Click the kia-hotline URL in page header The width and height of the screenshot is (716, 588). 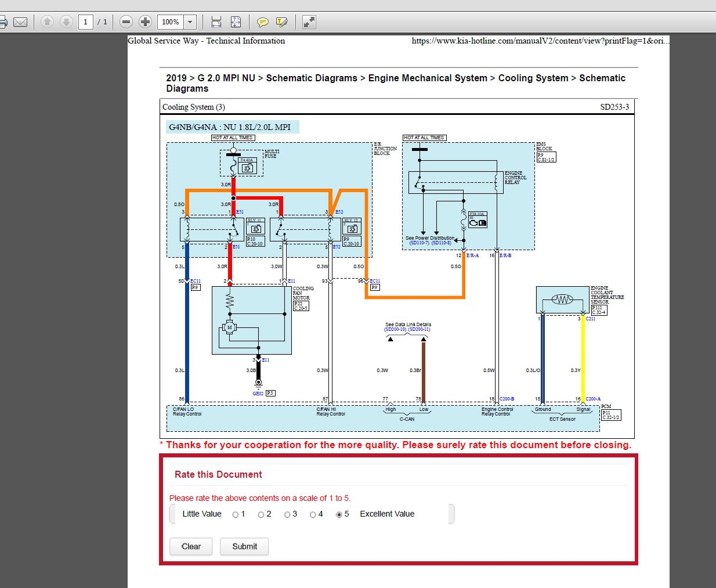pos(540,41)
